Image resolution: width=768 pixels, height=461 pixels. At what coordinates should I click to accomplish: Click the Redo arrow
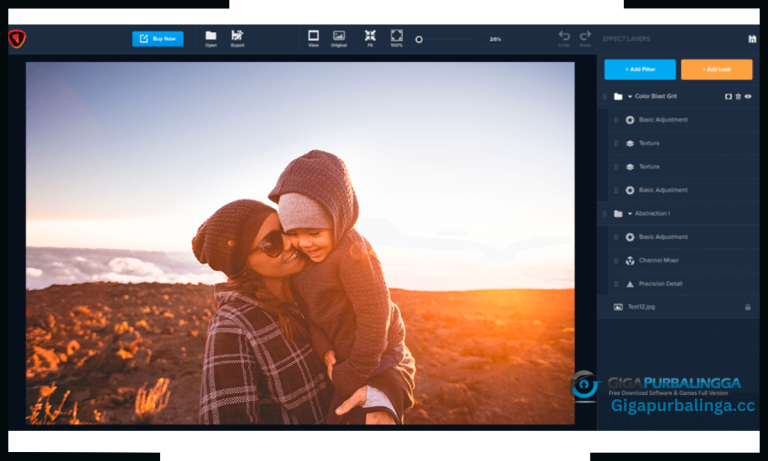click(585, 36)
